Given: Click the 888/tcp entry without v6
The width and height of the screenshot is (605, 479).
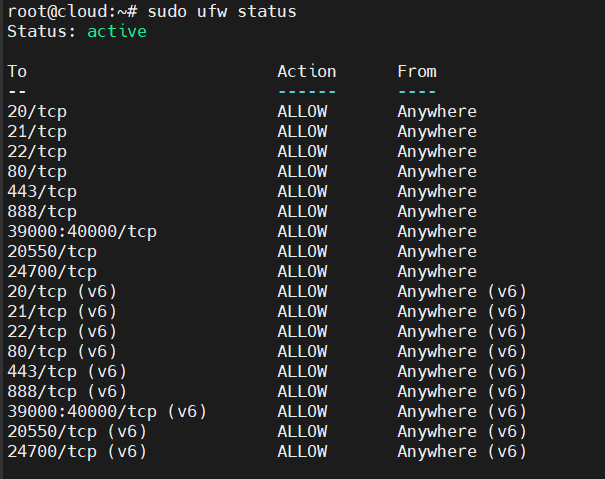Looking at the screenshot, I should 42,212.
